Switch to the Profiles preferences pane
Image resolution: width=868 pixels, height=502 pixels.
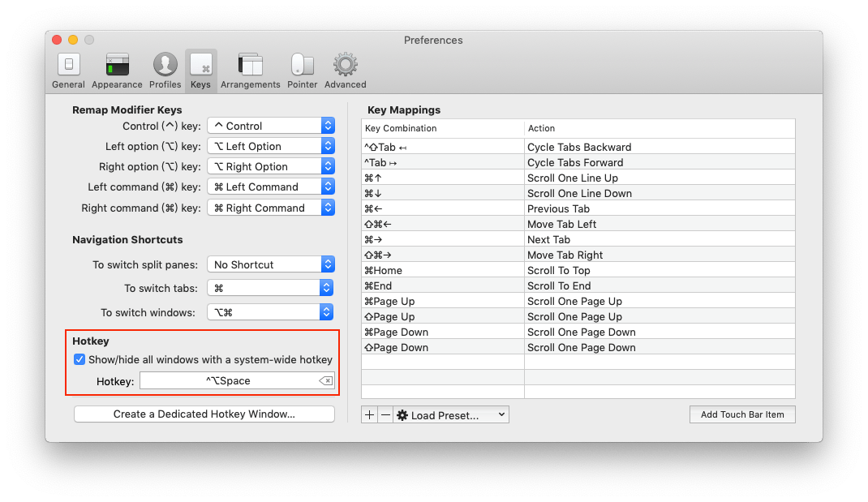point(165,71)
